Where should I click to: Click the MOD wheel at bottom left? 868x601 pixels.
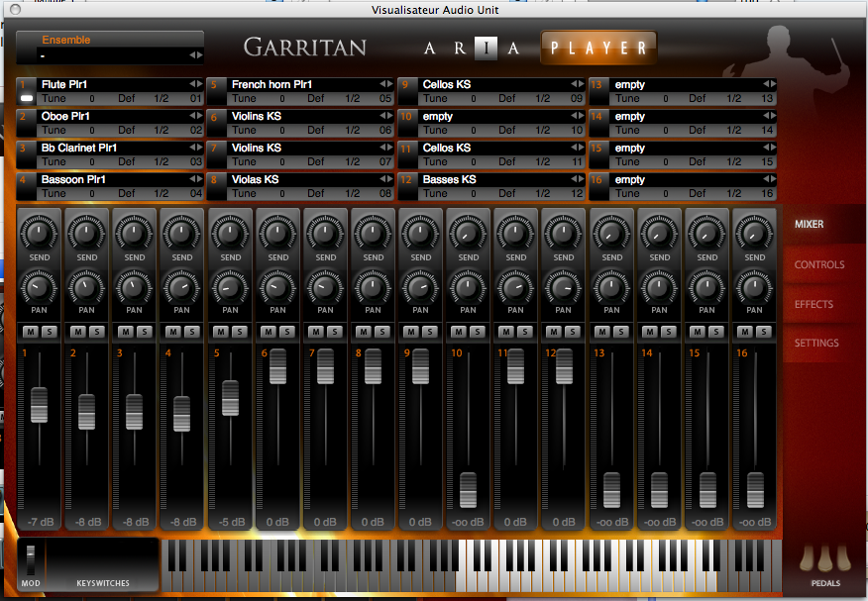click(x=31, y=558)
